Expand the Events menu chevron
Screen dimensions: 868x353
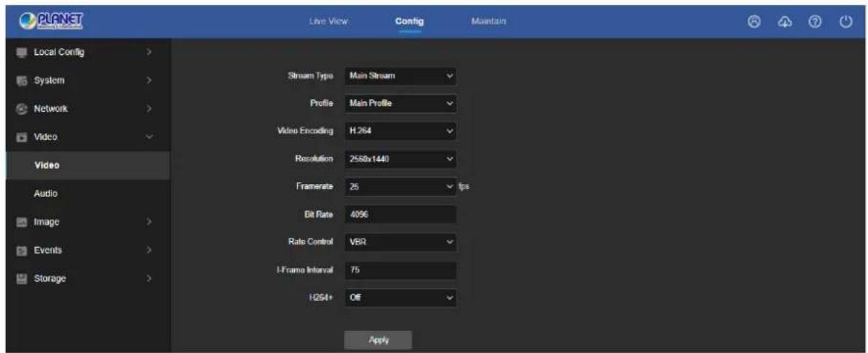[x=149, y=250]
